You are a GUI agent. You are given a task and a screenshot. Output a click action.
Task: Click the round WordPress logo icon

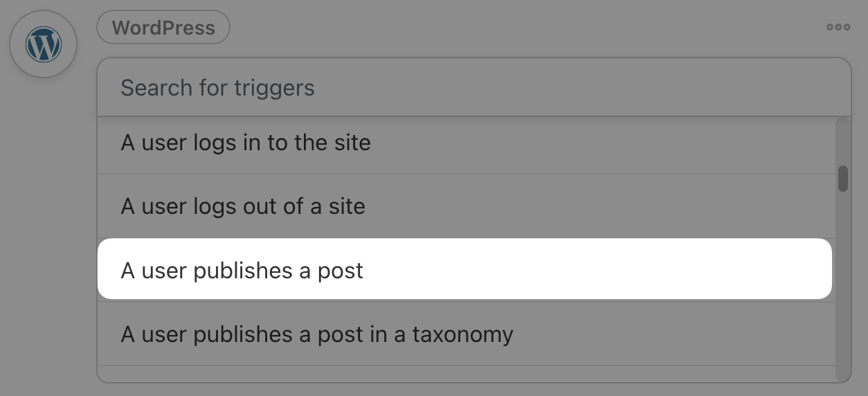[x=43, y=44]
